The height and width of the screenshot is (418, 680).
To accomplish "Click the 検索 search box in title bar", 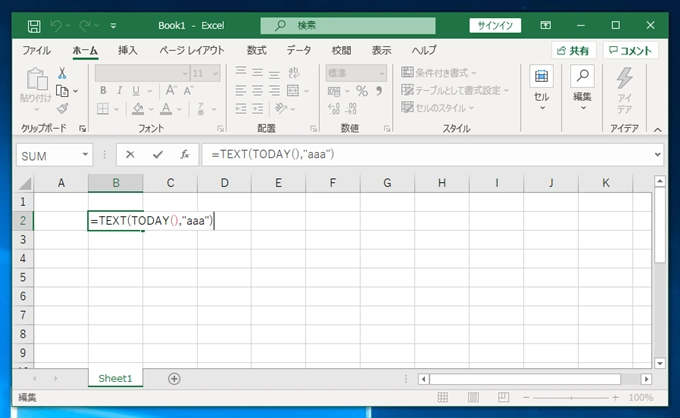I will (x=348, y=26).
